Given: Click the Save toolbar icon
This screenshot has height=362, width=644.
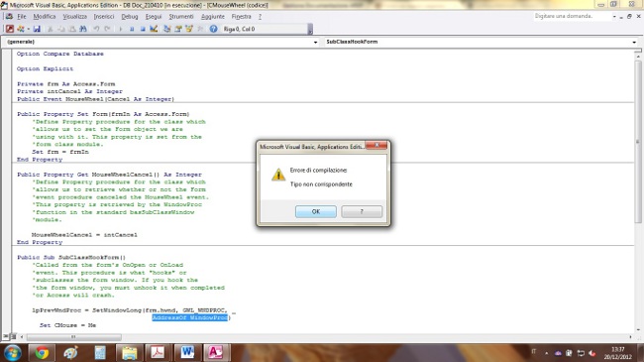Looking at the screenshot, I should tap(37, 29).
